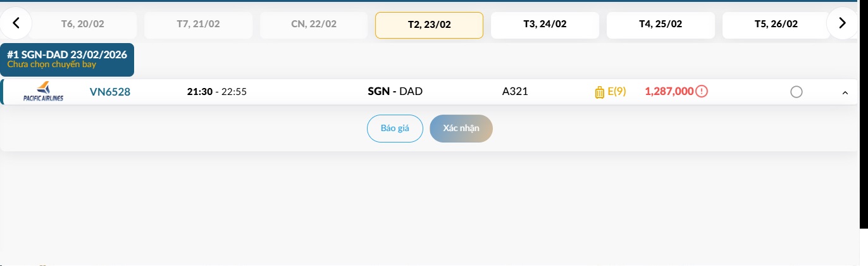Viewport: 868px width, 266px height.
Task: Select flight VN6528 radio button
Action: click(797, 92)
